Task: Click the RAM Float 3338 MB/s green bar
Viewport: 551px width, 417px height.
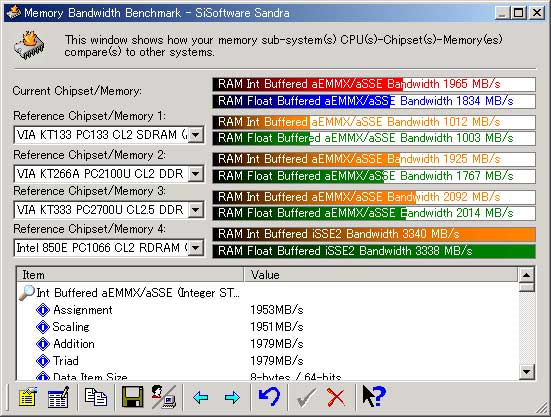Action: point(374,251)
